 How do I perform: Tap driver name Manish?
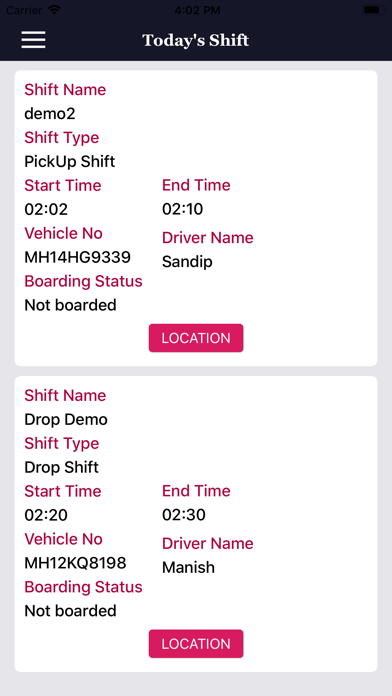point(188,567)
